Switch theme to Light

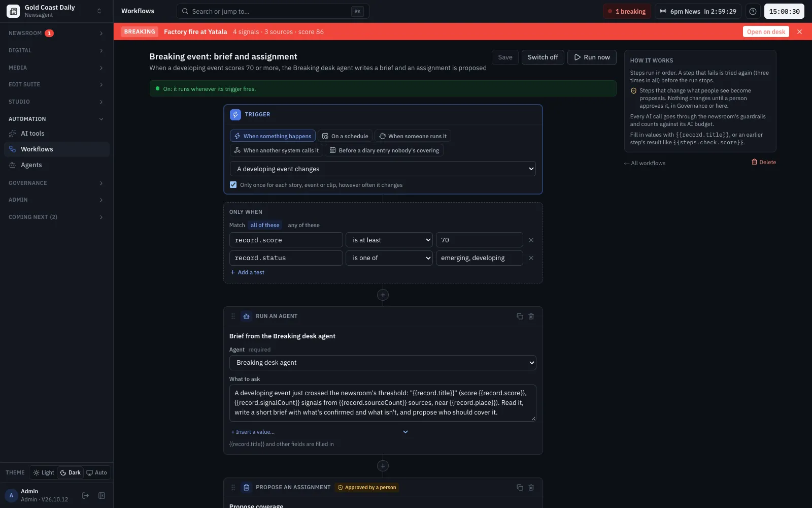(44, 472)
